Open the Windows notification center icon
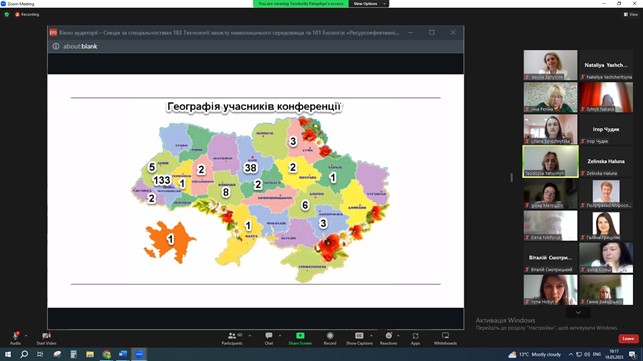Viewport: 643px width, 361px height. tap(633, 354)
